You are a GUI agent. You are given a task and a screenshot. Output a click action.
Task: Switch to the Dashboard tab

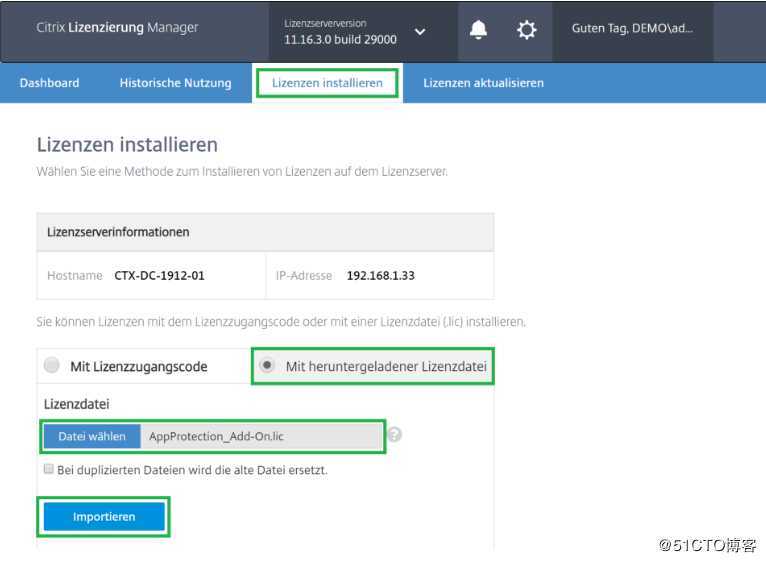[49, 83]
